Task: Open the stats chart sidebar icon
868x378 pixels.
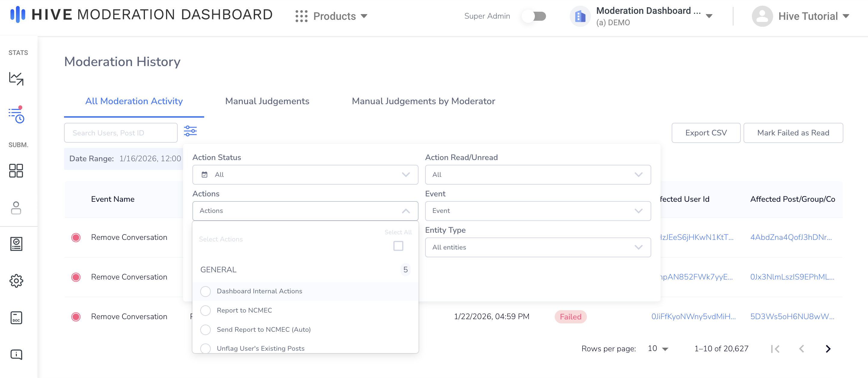Action: (16, 79)
